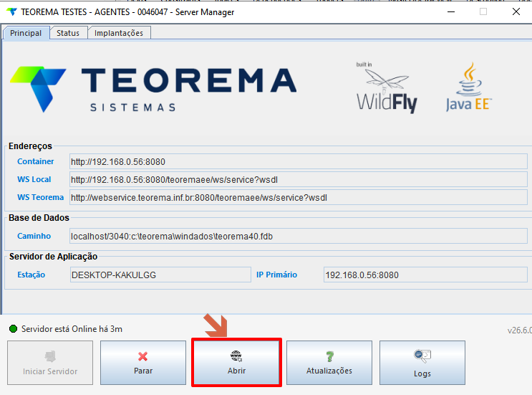This screenshot has width=532, height=395.
Task: Click the server icon on Iniciar Servidor
Action: pos(50,356)
